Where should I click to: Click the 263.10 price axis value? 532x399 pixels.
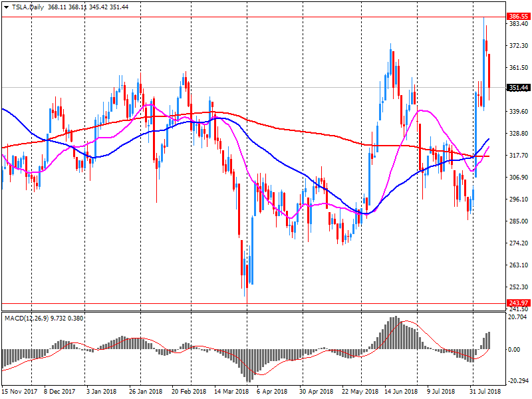pos(519,265)
